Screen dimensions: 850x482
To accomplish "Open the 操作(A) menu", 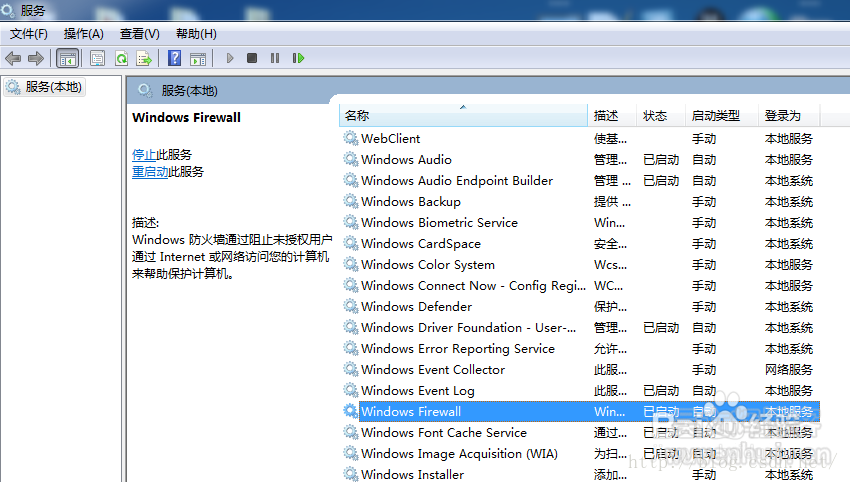I will (x=84, y=34).
